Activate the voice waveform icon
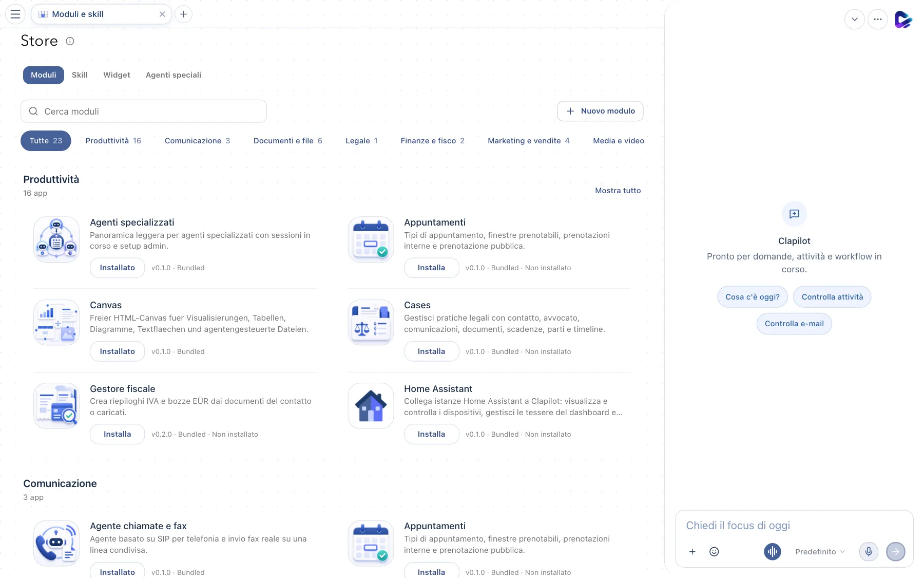 [772, 551]
